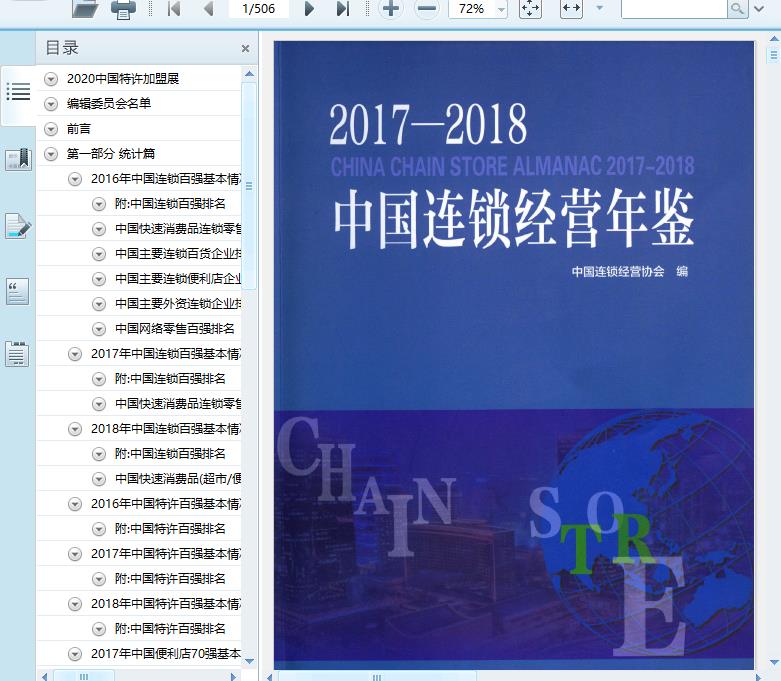
Task: Click the book cover title 中国连锁经营年鉴
Action: pos(513,218)
